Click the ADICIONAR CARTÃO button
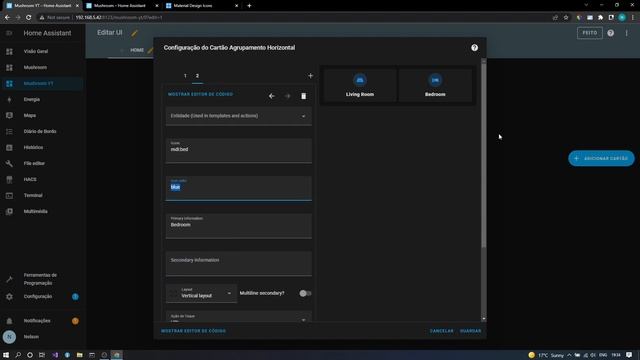This screenshot has width=640, height=360. tap(601, 158)
